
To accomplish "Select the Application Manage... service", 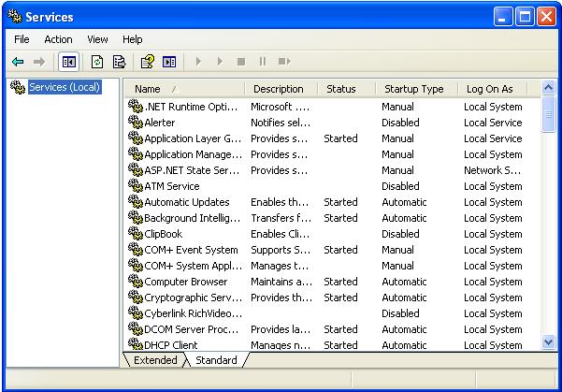I will coord(194,154).
